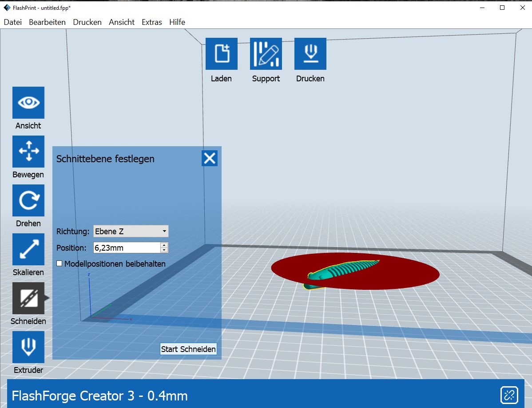The height and width of the screenshot is (408, 532).
Task: Open the Richtung dropdown (Ebene Z)
Action: click(131, 231)
